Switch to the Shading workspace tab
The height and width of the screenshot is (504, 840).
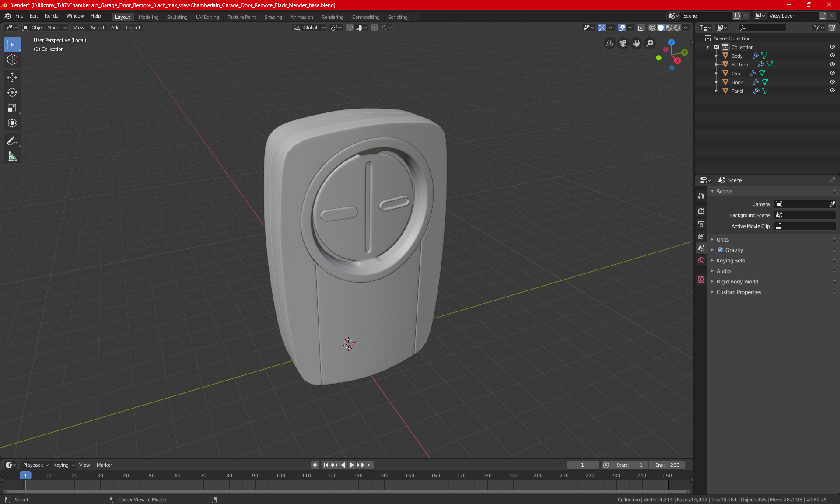[x=273, y=17]
